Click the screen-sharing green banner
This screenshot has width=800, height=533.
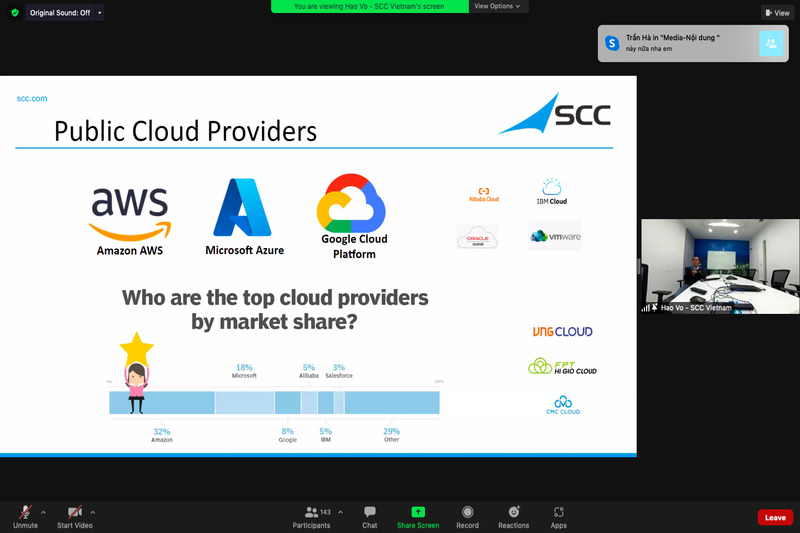tap(369, 6)
